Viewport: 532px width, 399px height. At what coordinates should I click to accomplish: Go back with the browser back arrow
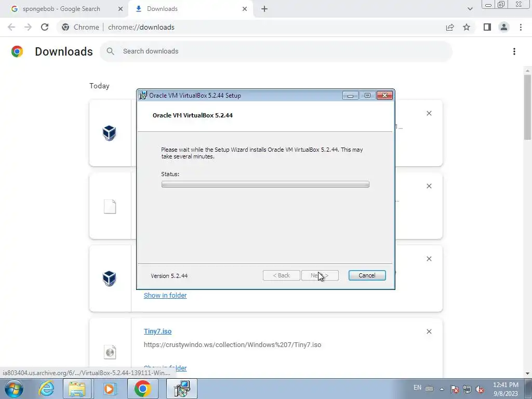coord(11,27)
